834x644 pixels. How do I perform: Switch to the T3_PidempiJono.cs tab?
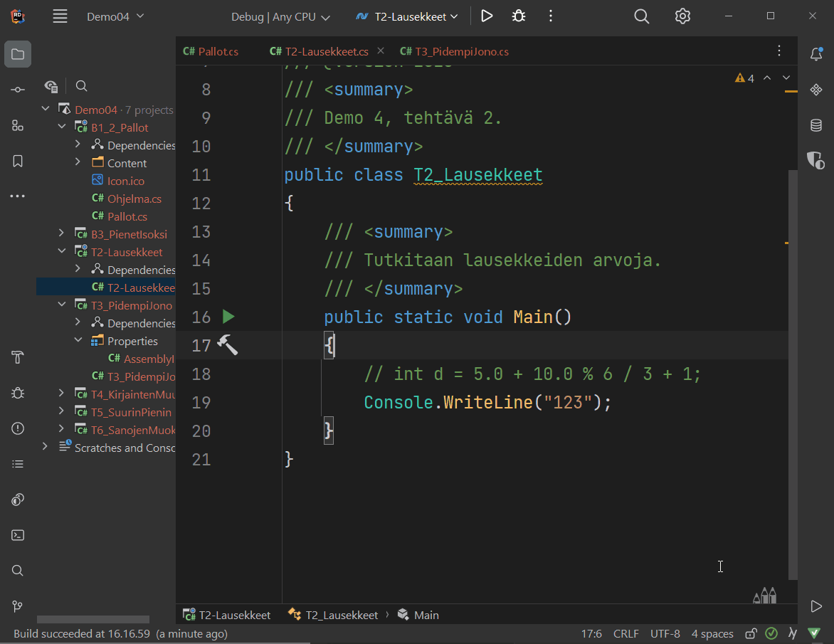[455, 51]
